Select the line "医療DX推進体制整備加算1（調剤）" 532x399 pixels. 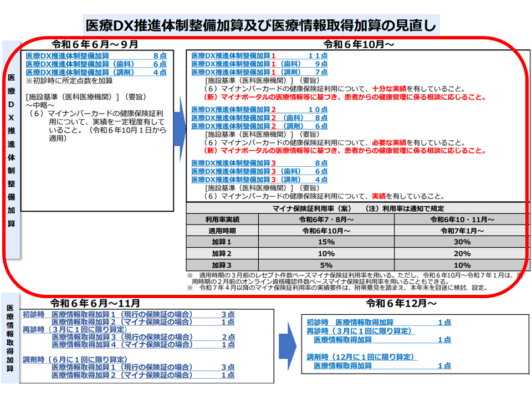pos(259,72)
